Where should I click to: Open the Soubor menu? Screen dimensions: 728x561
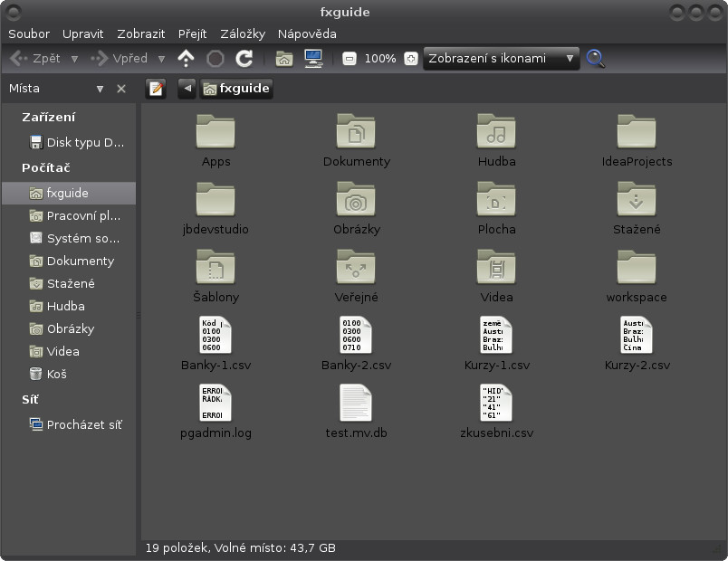click(29, 33)
